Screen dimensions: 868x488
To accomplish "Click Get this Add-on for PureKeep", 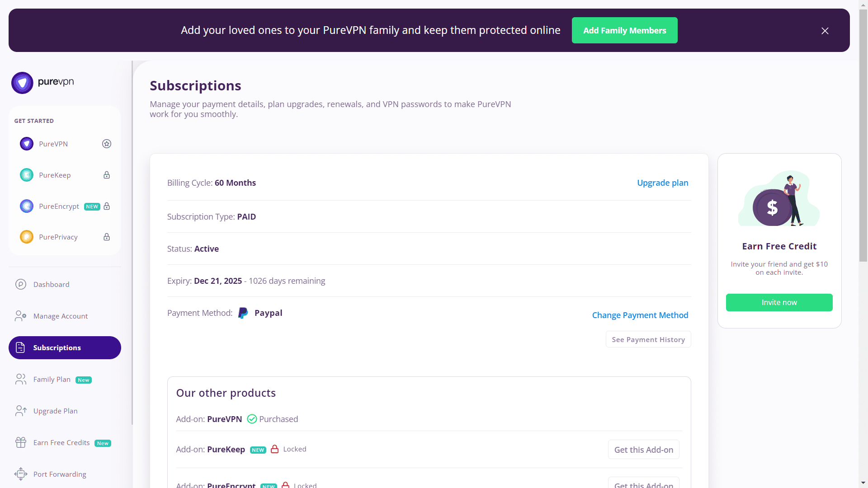I will pyautogui.click(x=643, y=450).
